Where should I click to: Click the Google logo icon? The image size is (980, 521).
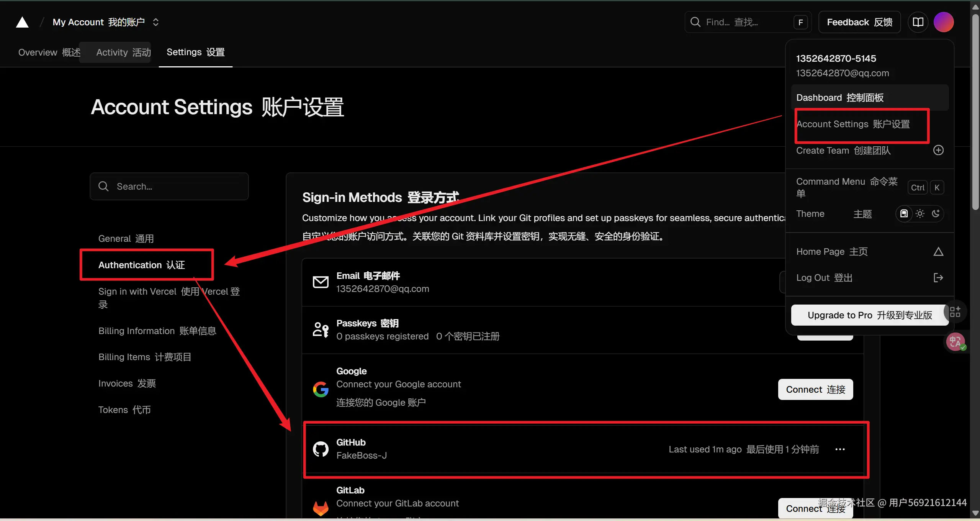pyautogui.click(x=321, y=389)
